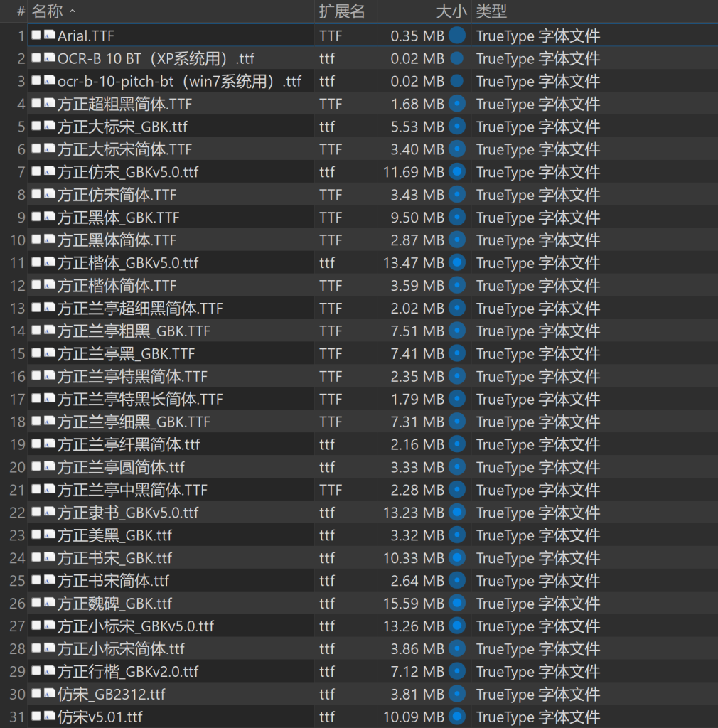The image size is (718, 728).
Task: Tick the checkbox of 仿宋v5.01.ttf
Action: pos(36,716)
